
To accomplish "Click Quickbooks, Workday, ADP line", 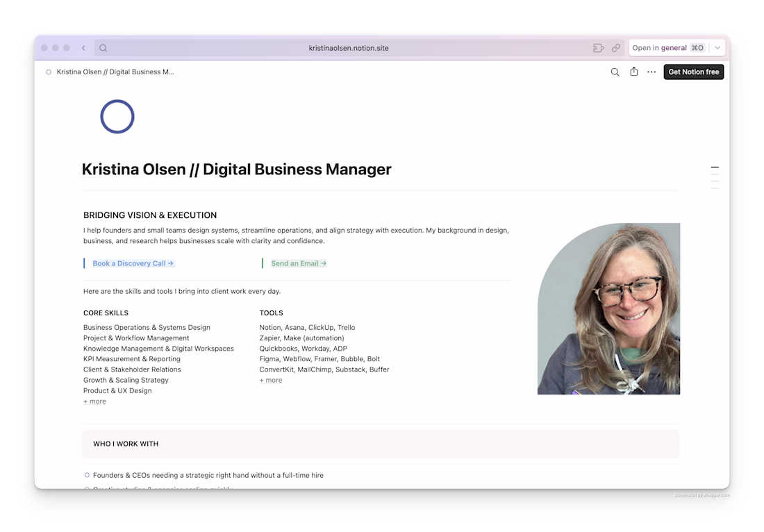I will [x=303, y=349].
